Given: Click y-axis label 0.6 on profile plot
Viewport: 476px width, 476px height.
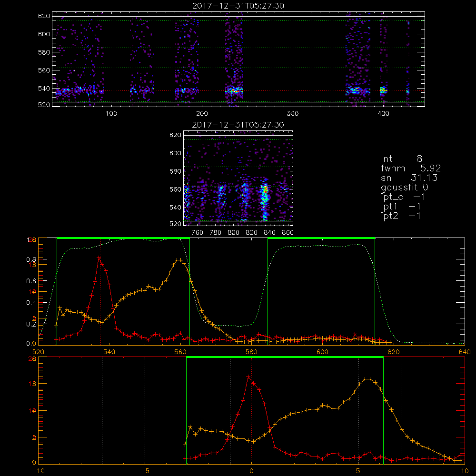Looking at the screenshot, I should pos(31,281).
